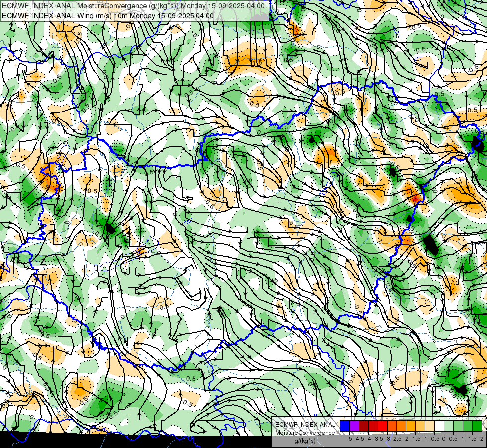This screenshot has width=487, height=448.
Task: Click the purple legend color swatch
Action: click(354, 426)
